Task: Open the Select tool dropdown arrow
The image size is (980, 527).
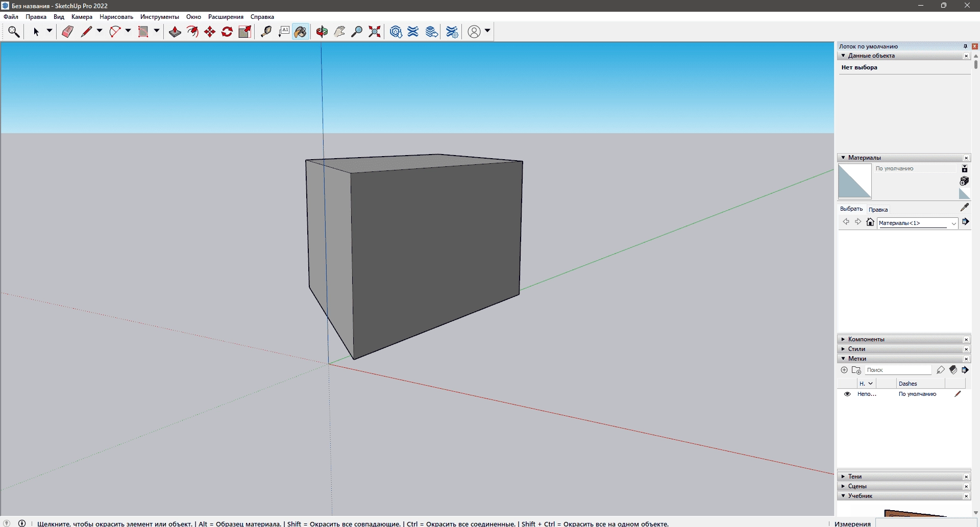Action: 50,31
